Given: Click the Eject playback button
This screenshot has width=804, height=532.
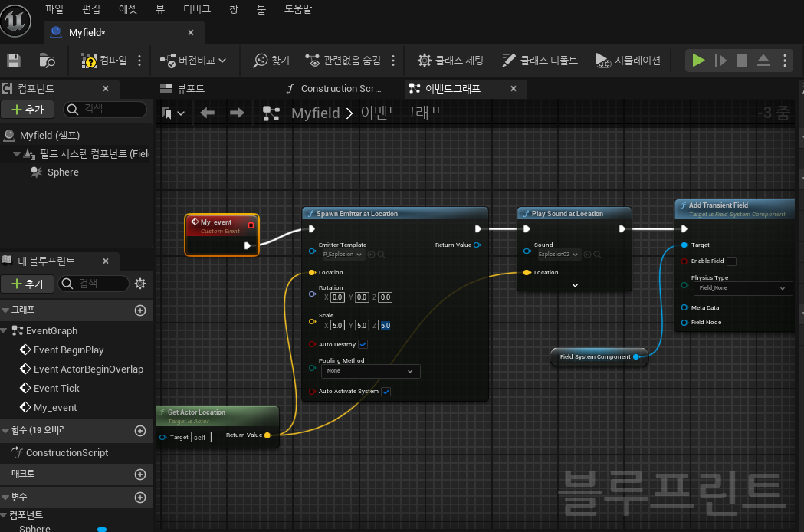Looking at the screenshot, I should (763, 61).
